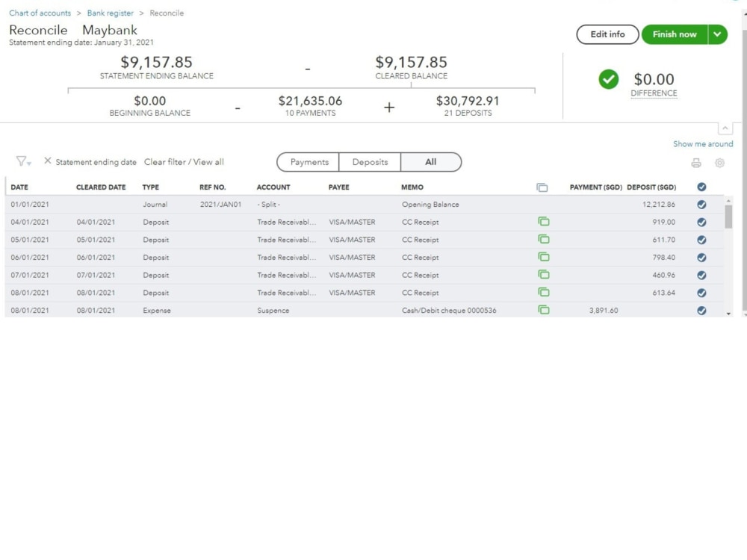Click the green icon in the column header row
The image size is (747, 560).
pyautogui.click(x=543, y=187)
